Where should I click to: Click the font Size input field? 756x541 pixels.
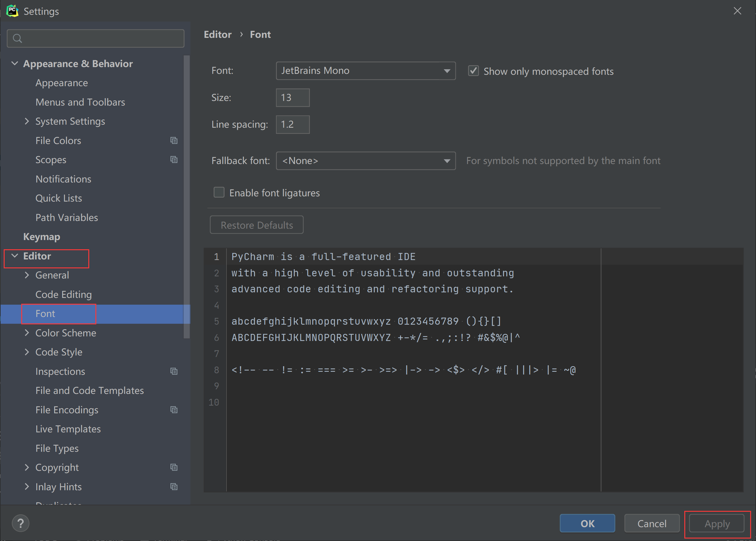[x=293, y=98]
